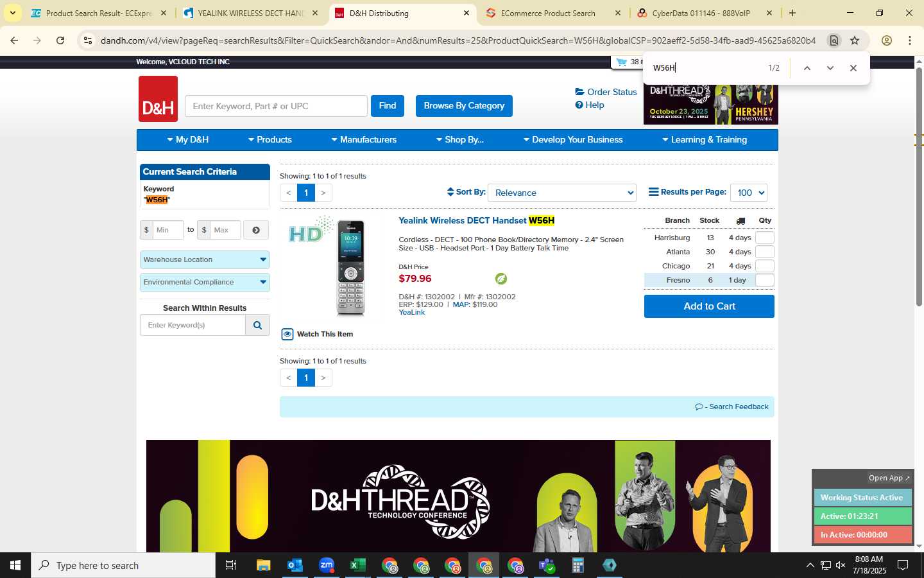Click the Windows Start button
Image resolution: width=924 pixels, height=578 pixels.
15,565
